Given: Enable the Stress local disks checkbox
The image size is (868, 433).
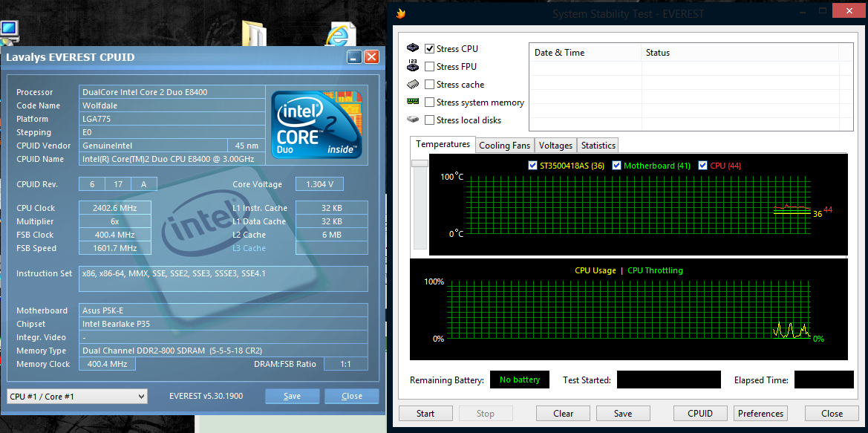Looking at the screenshot, I should pyautogui.click(x=429, y=120).
